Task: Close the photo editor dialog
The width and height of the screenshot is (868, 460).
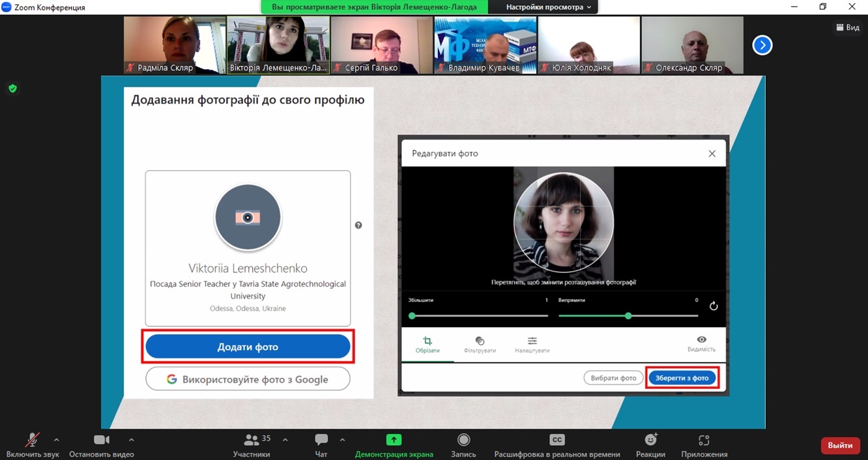Action: click(712, 154)
